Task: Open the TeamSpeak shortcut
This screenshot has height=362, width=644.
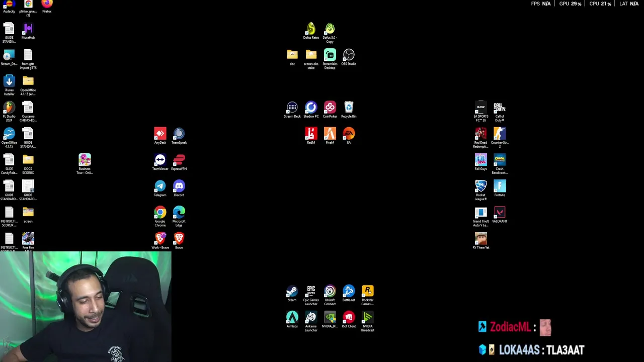Action: 179,136
